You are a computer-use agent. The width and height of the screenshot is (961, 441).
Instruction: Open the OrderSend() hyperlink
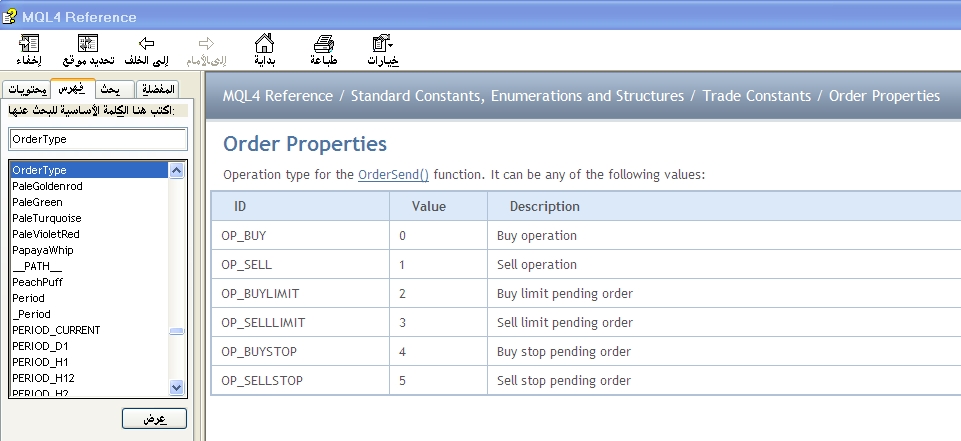[x=393, y=175]
